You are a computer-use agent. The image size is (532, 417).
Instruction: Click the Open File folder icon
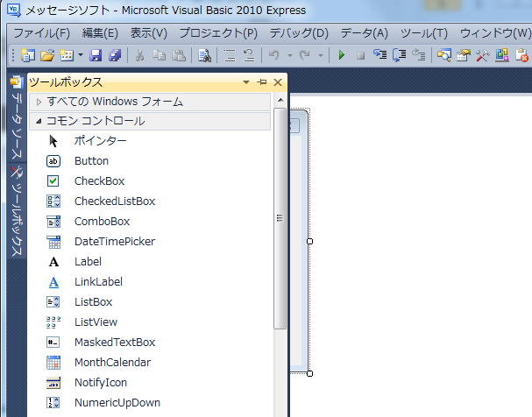[x=47, y=55]
